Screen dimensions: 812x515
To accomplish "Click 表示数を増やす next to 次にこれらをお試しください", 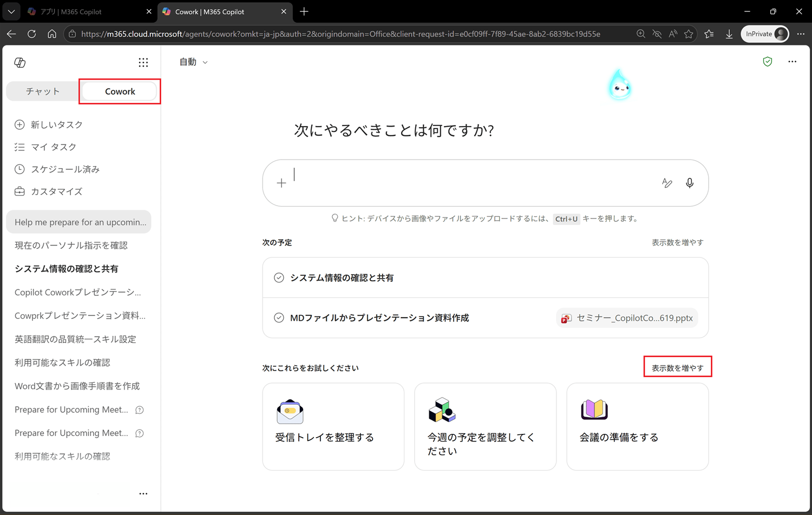I will (677, 368).
